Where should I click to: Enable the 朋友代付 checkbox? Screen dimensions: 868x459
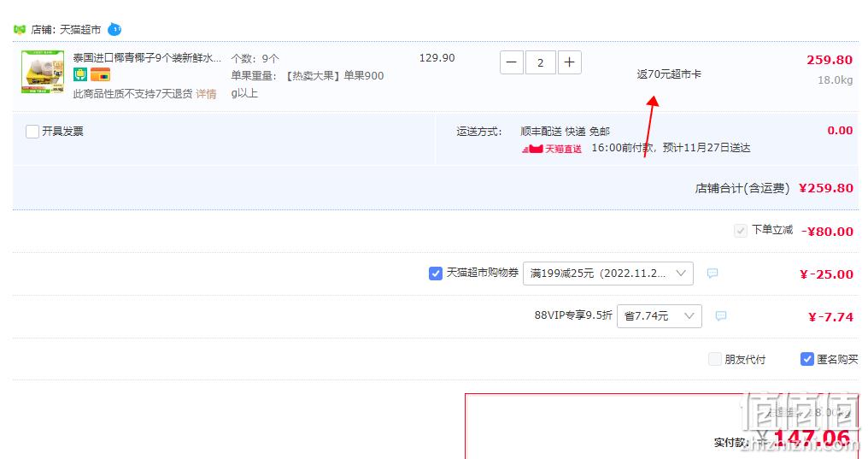[715, 359]
